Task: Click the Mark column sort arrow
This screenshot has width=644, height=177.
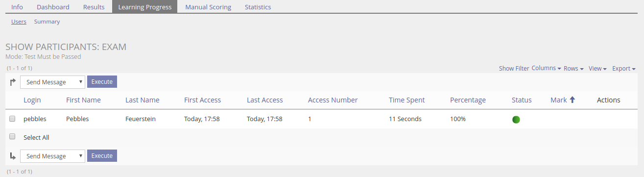Action: pos(572,100)
